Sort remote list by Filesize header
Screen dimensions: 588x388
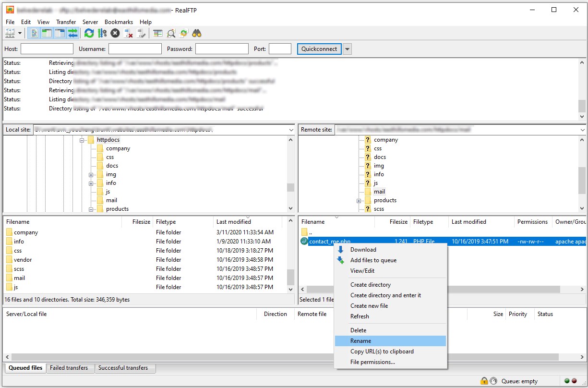(392, 222)
